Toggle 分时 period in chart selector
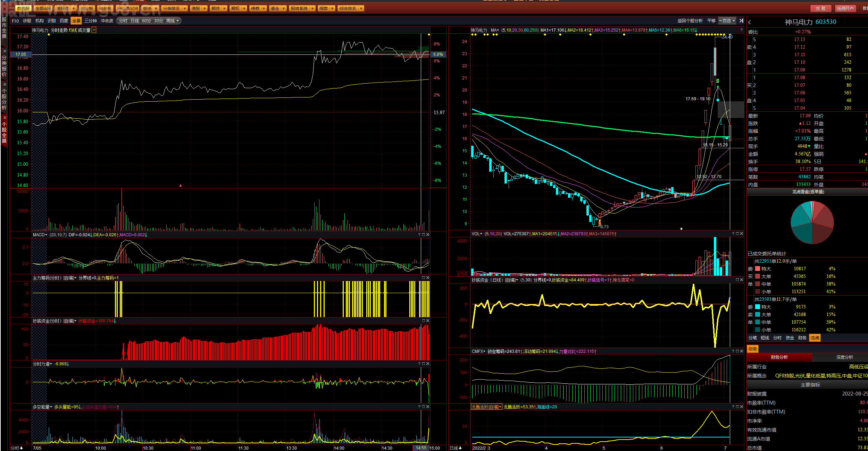This screenshot has height=451, width=868. 123,21
